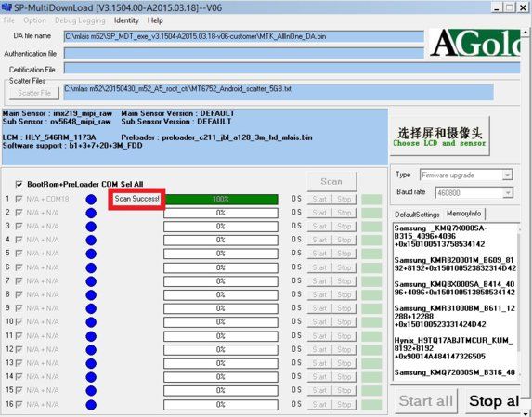This screenshot has height=417, width=532.
Task: Click the green status box in row 1
Action: [x=371, y=200]
